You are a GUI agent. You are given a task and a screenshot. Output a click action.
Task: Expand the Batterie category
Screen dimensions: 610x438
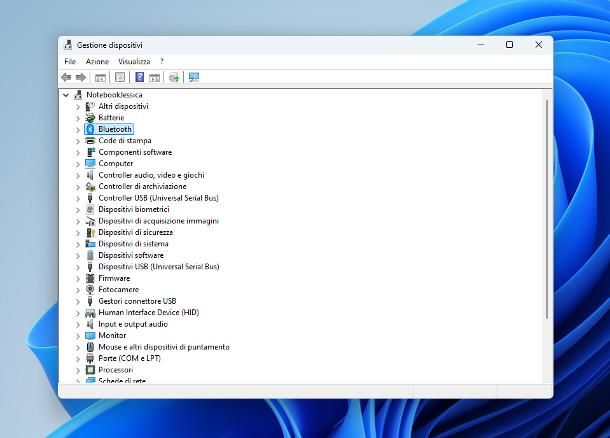tap(78, 118)
